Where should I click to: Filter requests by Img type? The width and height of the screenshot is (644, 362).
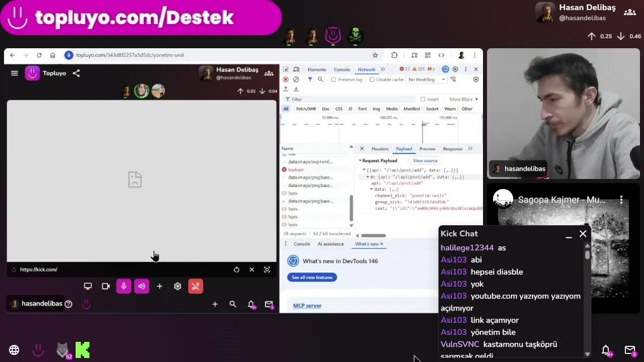tap(376, 109)
